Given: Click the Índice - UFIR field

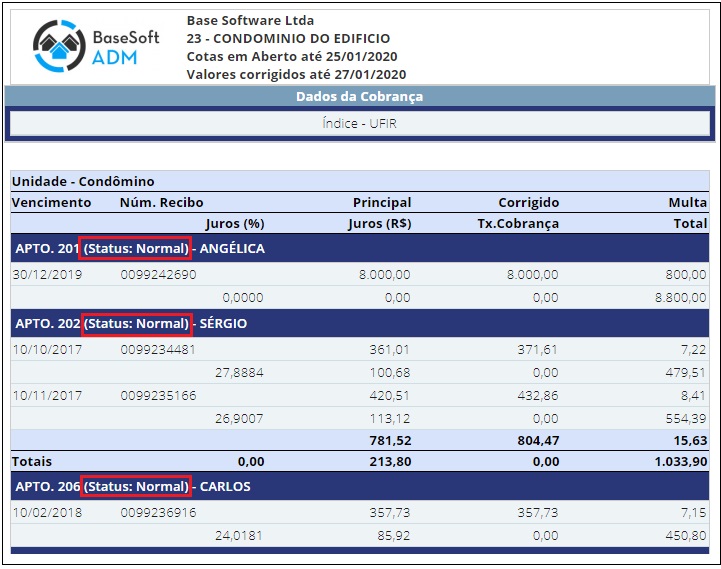Looking at the screenshot, I should click(359, 124).
